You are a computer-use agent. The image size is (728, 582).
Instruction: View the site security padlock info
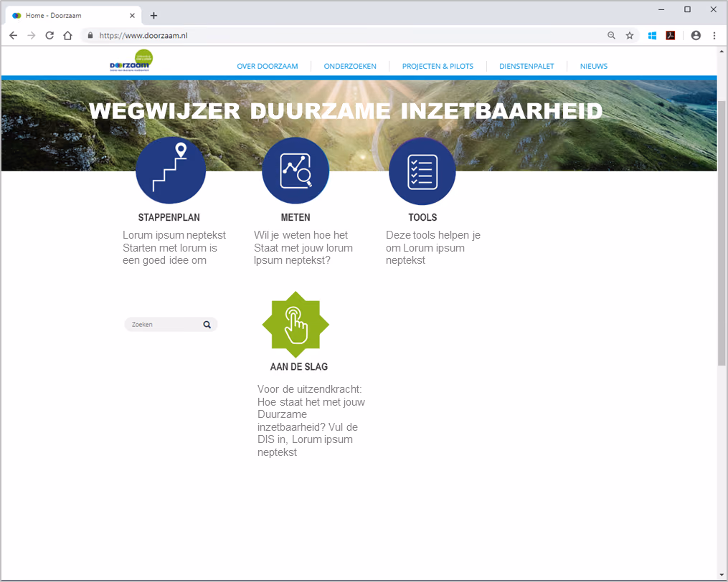click(x=90, y=35)
